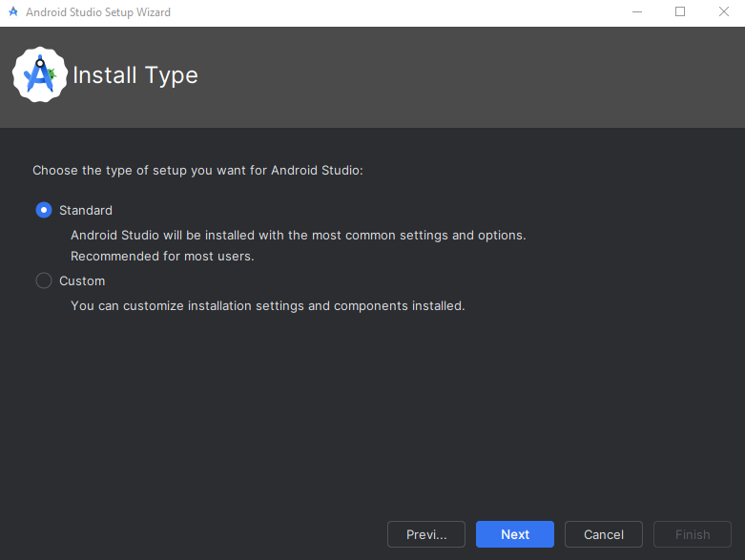Click text "Recommended for most users."

[162, 257]
